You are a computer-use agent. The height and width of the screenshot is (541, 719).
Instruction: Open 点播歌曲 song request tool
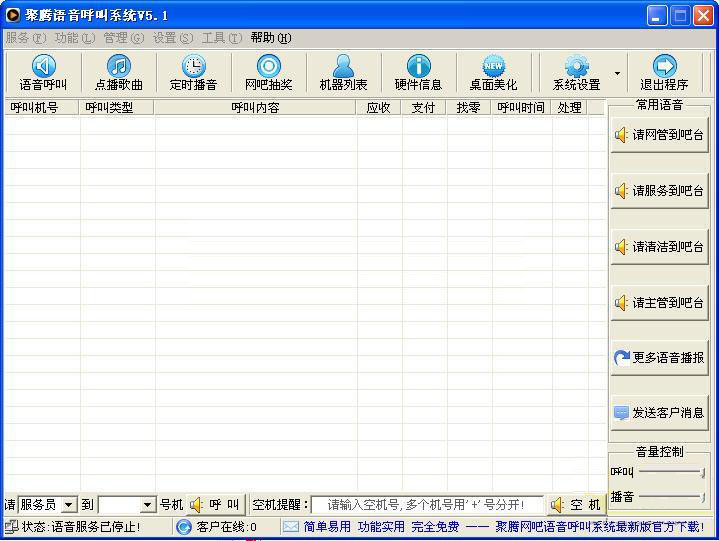[x=118, y=73]
